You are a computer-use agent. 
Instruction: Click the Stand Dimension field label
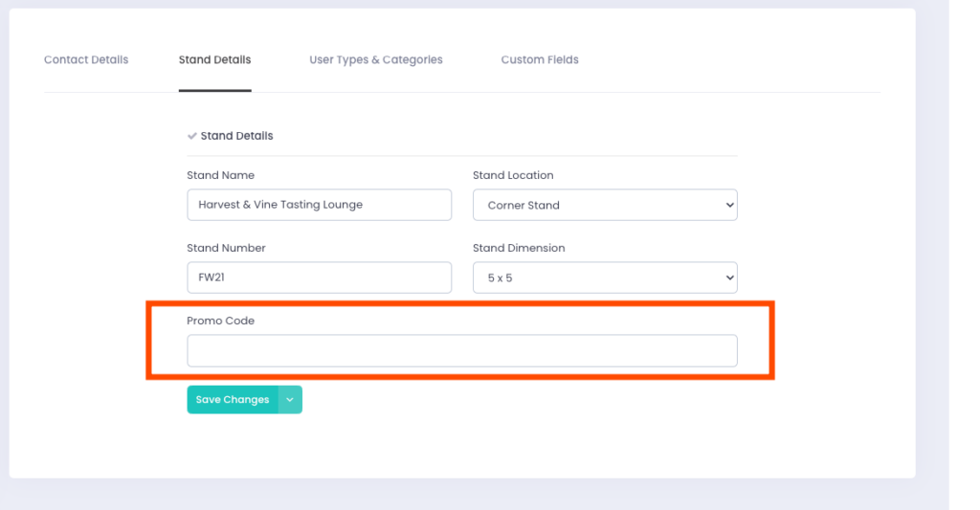(x=519, y=248)
